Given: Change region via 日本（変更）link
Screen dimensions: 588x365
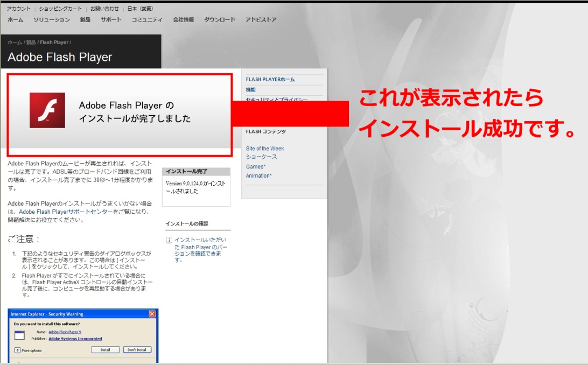Looking at the screenshot, I should tap(140, 9).
